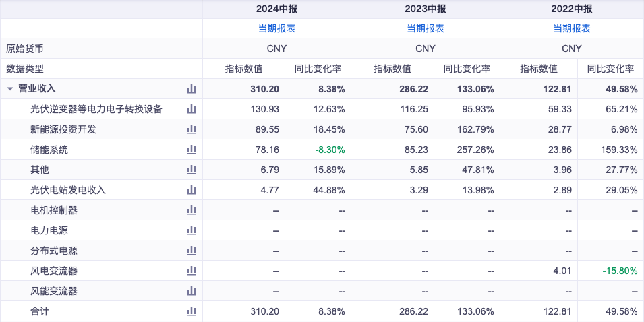Open 当期报表 link under 2023中报

[426, 28]
